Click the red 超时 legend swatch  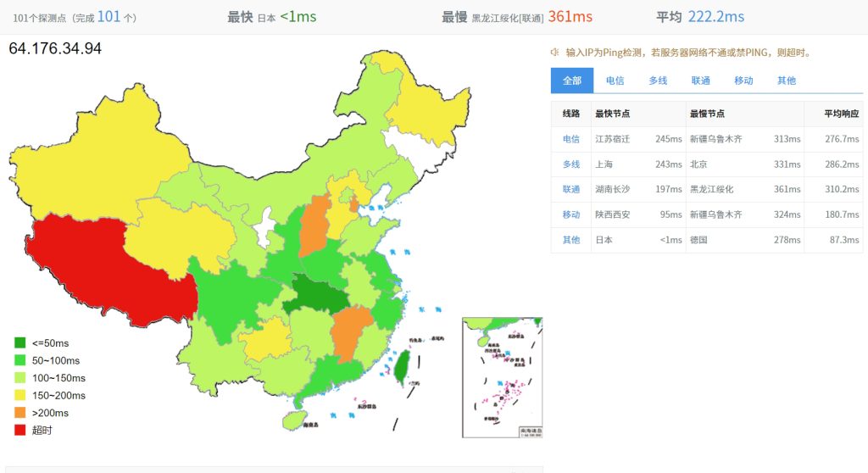19,431
